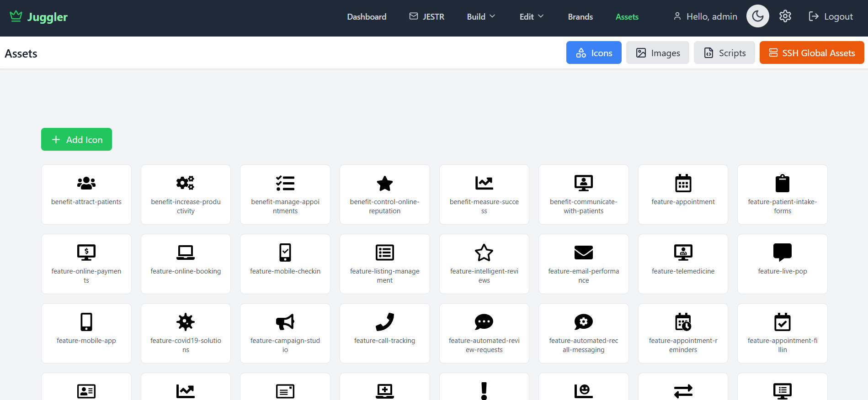Open the settings gear icon
This screenshot has width=868, height=400.
point(785,16)
